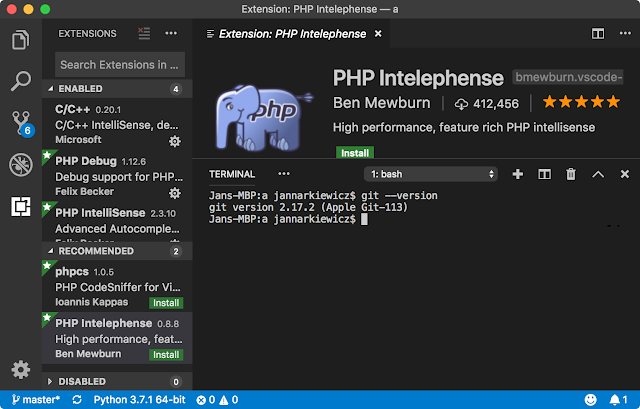Image resolution: width=640 pixels, height=409 pixels.
Task: Open Extensions panel more actions menu
Action: point(171,33)
